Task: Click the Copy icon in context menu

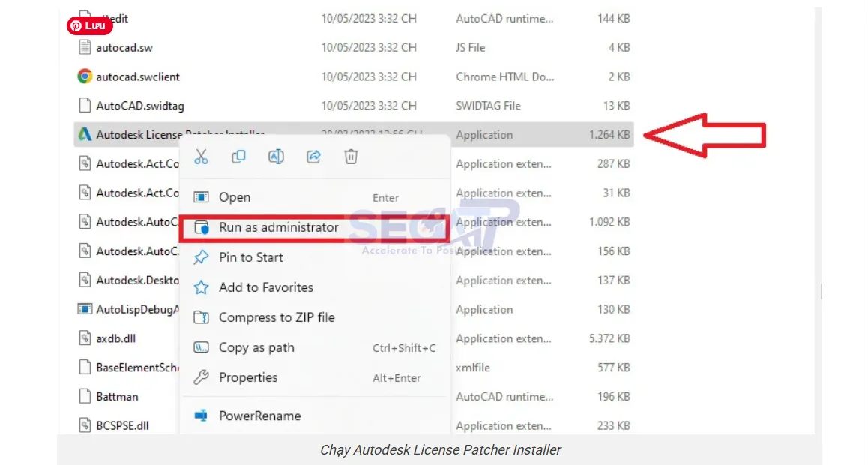Action: (238, 157)
